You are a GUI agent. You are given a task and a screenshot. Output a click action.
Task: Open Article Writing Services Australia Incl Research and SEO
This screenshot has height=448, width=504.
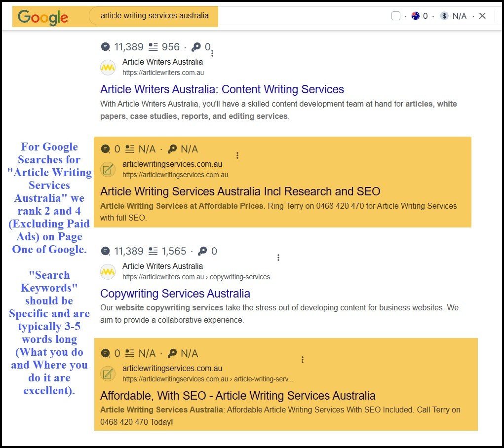(x=240, y=191)
